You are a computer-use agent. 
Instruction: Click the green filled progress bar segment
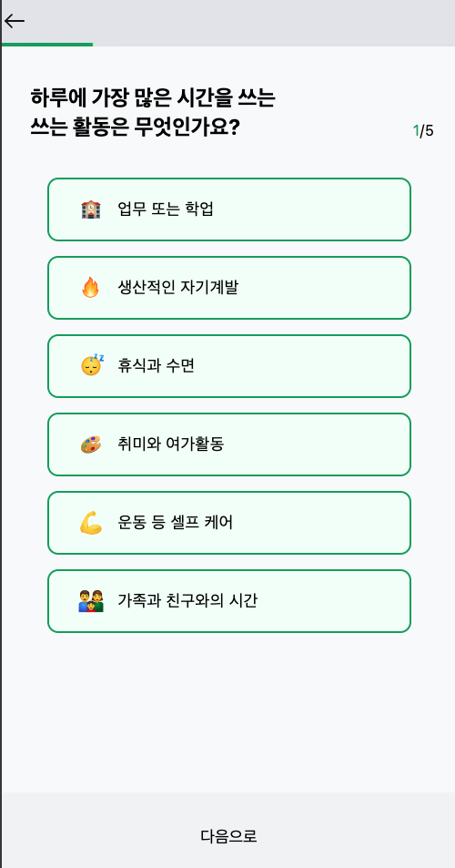click(47, 45)
